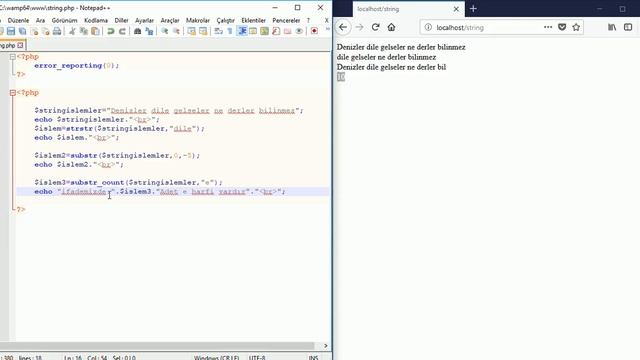Screen dimensions: 640x360
Task: Click the Save to Pocket icon
Action: pyautogui.click(x=562, y=27)
